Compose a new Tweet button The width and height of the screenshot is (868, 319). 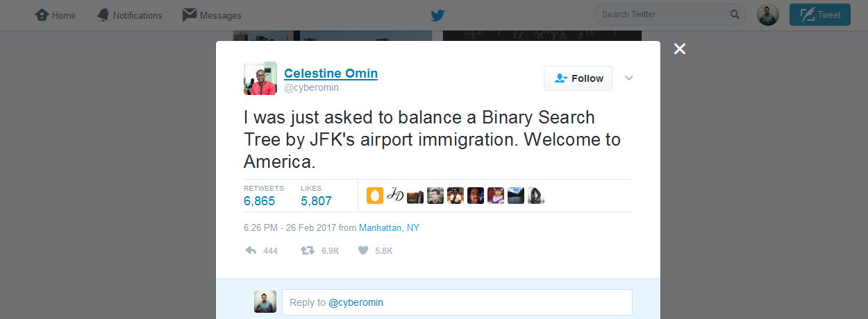819,15
